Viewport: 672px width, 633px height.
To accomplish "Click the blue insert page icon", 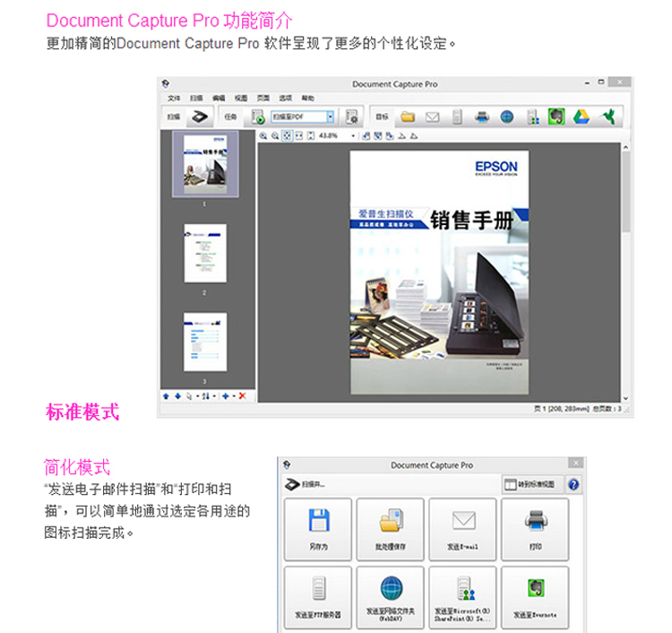I will point(226,396).
